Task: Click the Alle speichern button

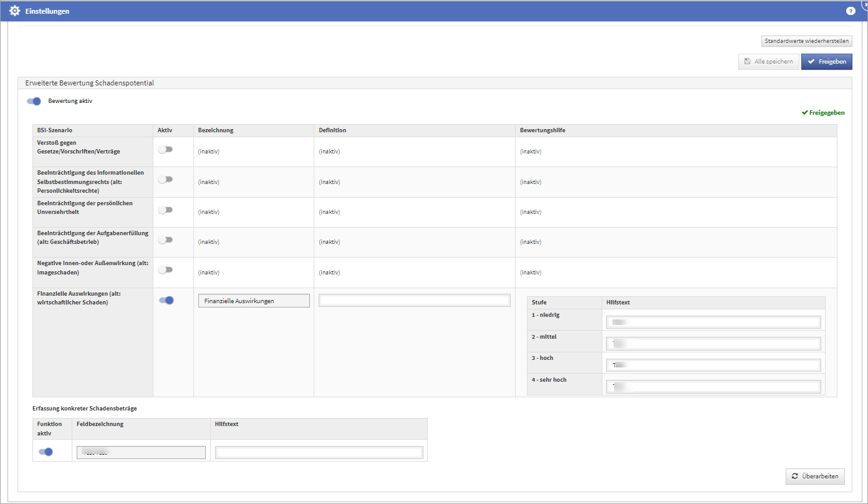Action: pyautogui.click(x=768, y=62)
